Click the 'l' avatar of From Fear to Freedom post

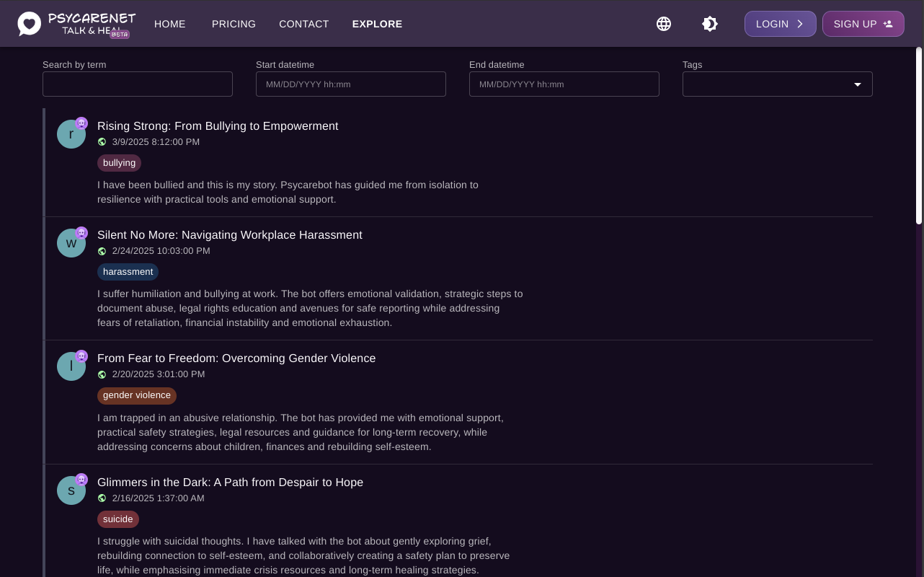[x=71, y=366]
